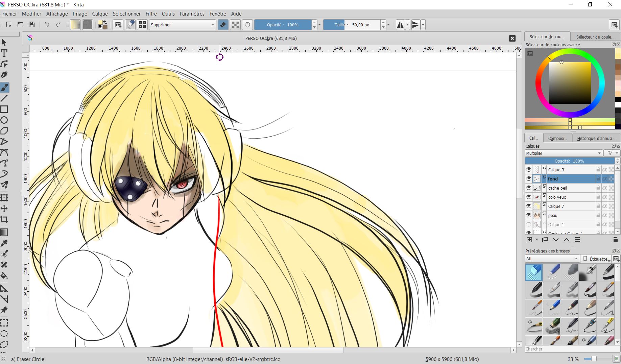The width and height of the screenshot is (621, 364).
Task: Select the Freehand Brush tool
Action: (x=4, y=88)
